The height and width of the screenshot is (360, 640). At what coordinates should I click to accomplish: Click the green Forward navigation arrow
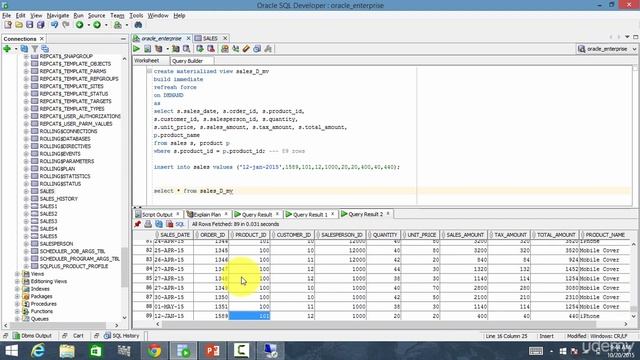97,25
